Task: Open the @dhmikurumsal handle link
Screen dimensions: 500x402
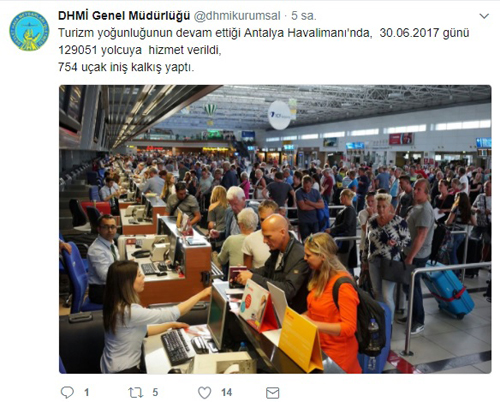Action: [237, 16]
